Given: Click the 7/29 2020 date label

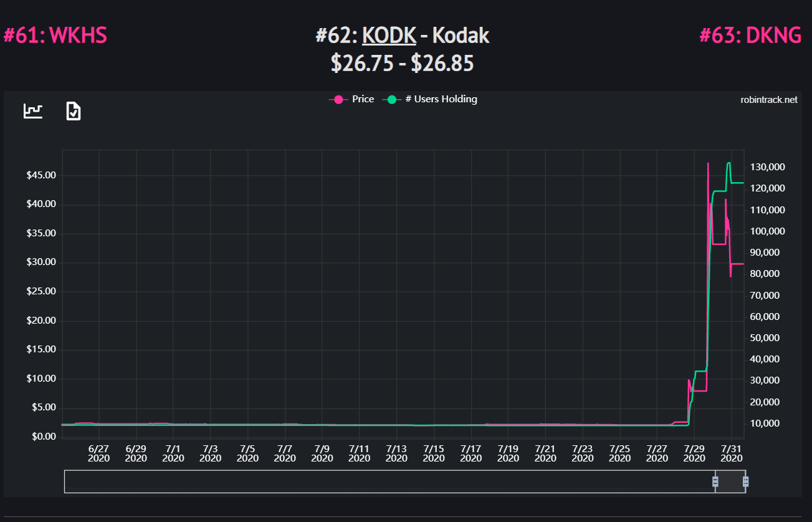Looking at the screenshot, I should click(694, 453).
